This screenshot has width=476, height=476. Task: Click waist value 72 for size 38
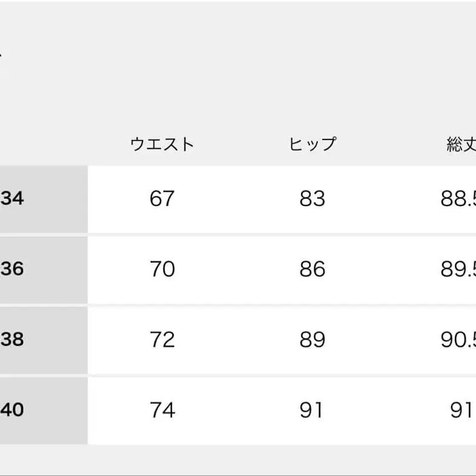pos(163,340)
